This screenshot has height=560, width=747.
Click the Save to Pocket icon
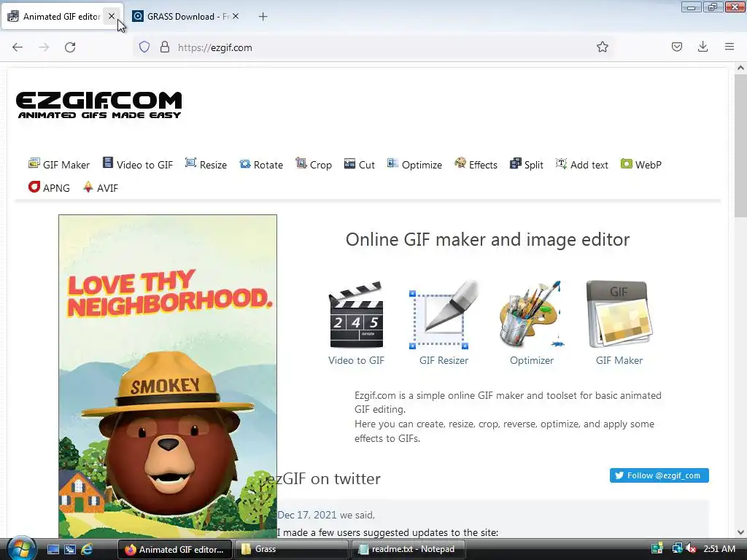click(x=676, y=47)
